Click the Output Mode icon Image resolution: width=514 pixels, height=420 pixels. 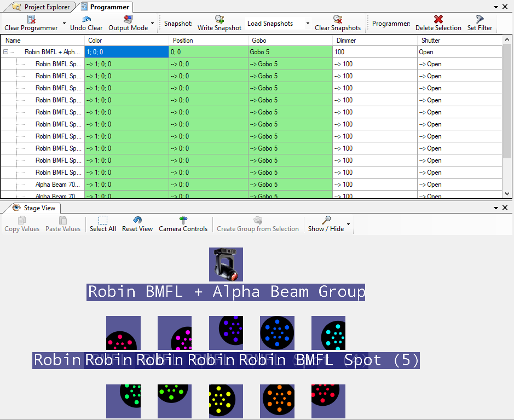[128, 19]
